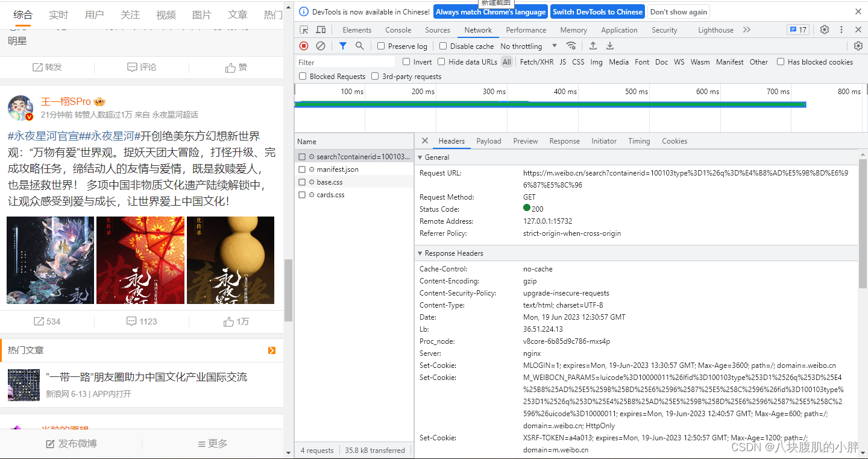This screenshot has width=868, height=459.
Task: Click the Weibo page vertical scrollbar
Action: point(288,290)
